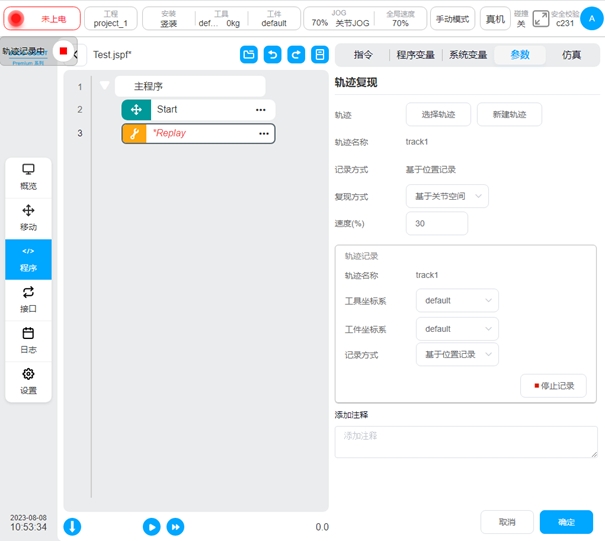Toggle the 手动模式 manual mode button
This screenshot has height=541, width=605.
pos(453,18)
